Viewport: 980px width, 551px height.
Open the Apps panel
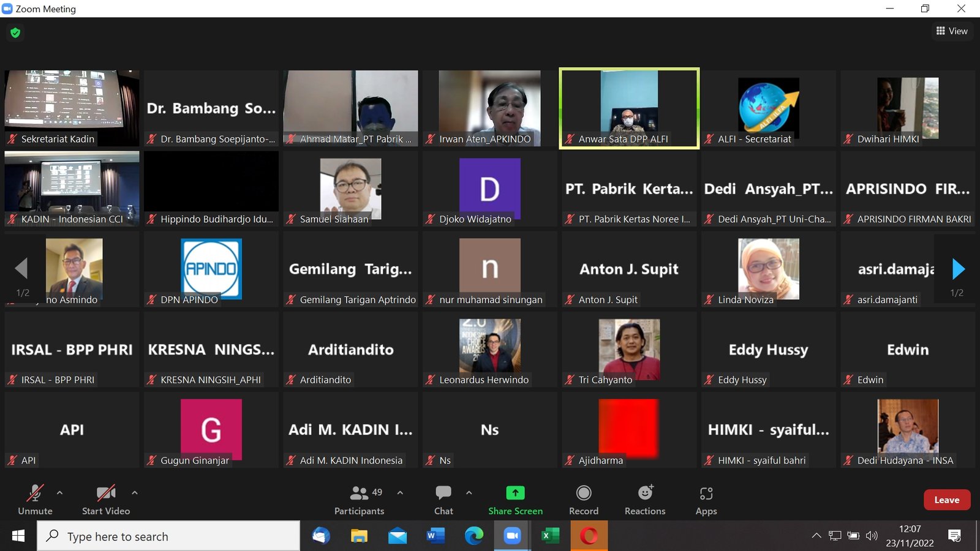pos(706,500)
